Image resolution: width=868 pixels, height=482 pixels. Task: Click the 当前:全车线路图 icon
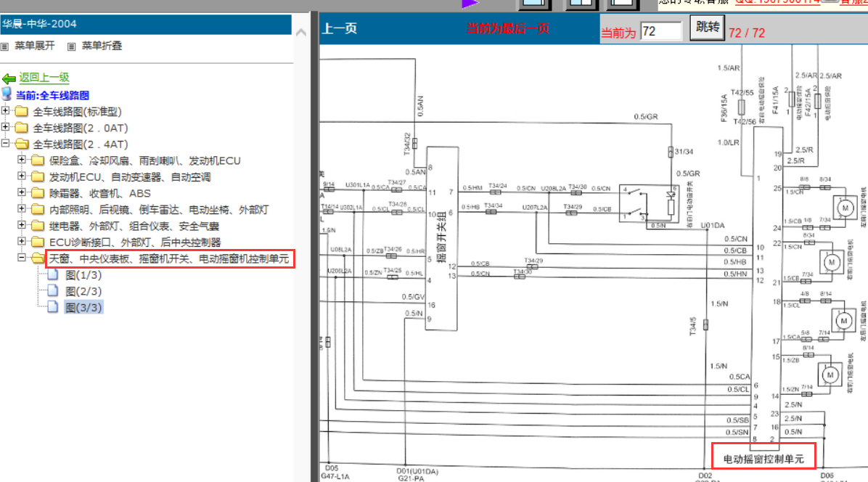pyautogui.click(x=7, y=94)
